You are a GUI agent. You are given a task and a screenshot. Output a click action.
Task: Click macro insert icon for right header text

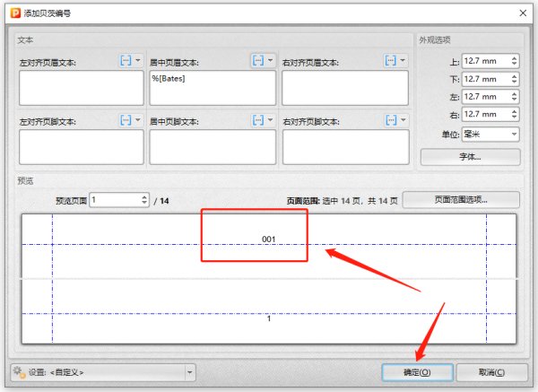tap(390, 61)
